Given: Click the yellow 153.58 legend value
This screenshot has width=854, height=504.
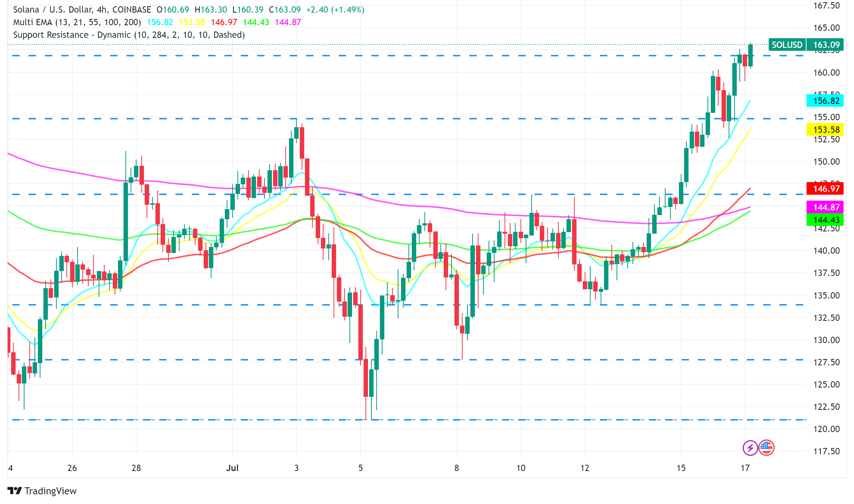Looking at the screenshot, I should (192, 22).
